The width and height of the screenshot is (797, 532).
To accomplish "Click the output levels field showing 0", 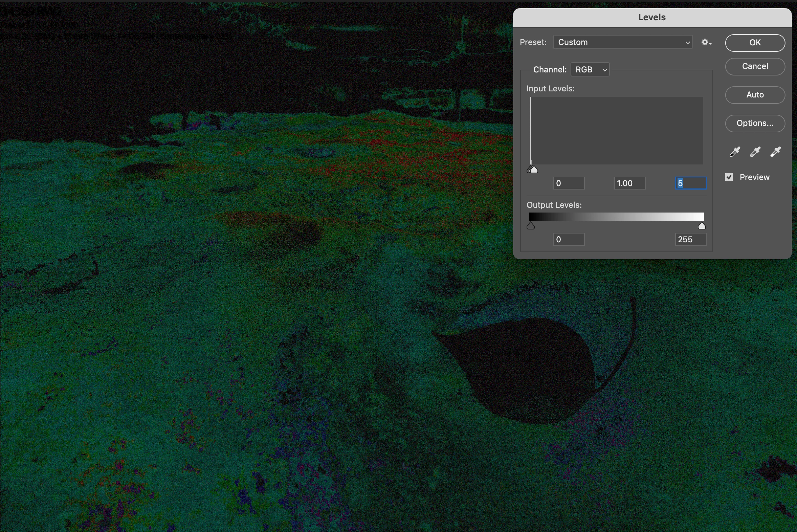I will 569,240.
